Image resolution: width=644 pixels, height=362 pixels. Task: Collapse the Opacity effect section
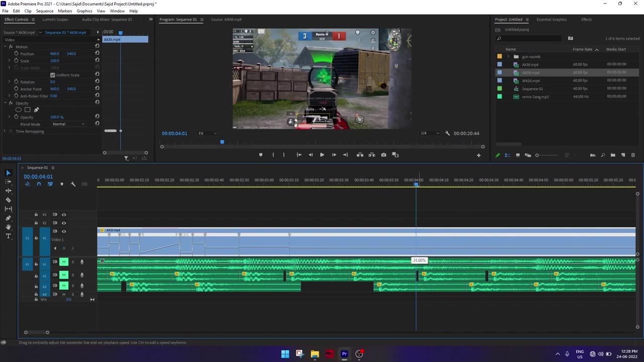click(x=5, y=103)
